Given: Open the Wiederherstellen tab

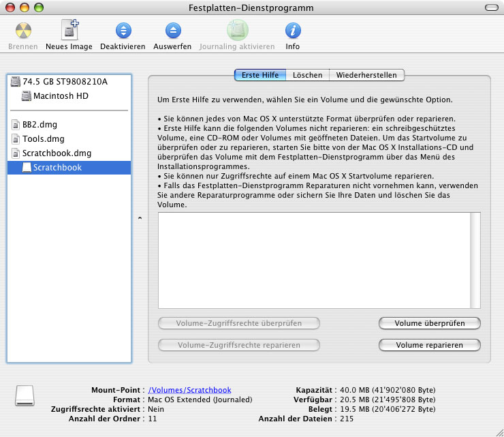Looking at the screenshot, I should tap(366, 75).
